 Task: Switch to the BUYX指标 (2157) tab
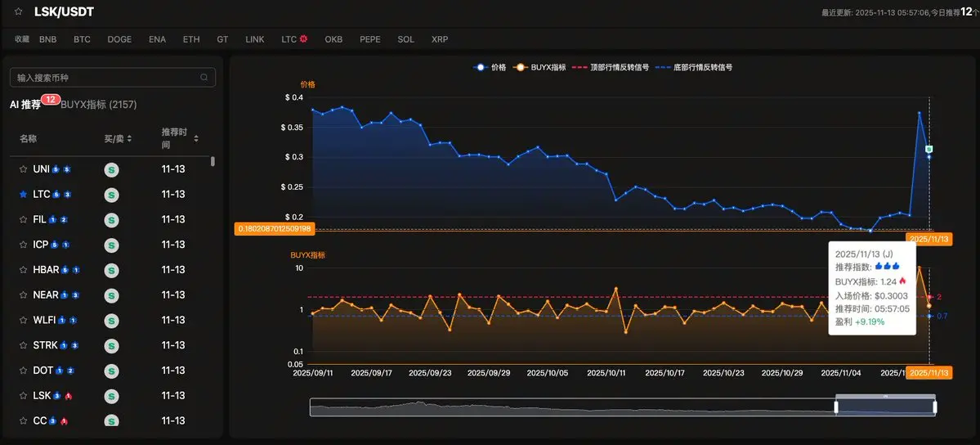pyautogui.click(x=99, y=106)
